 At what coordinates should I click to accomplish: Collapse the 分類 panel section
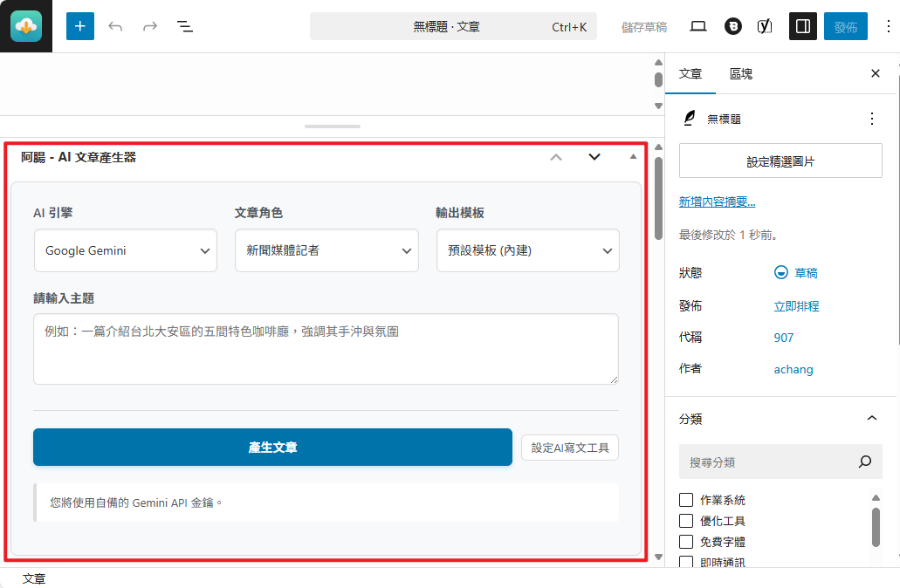pyautogui.click(x=871, y=419)
